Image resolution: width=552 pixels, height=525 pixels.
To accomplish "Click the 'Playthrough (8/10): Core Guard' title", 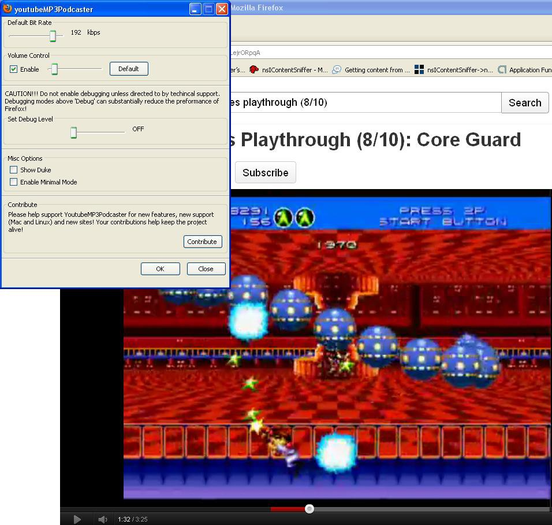I will click(x=380, y=140).
